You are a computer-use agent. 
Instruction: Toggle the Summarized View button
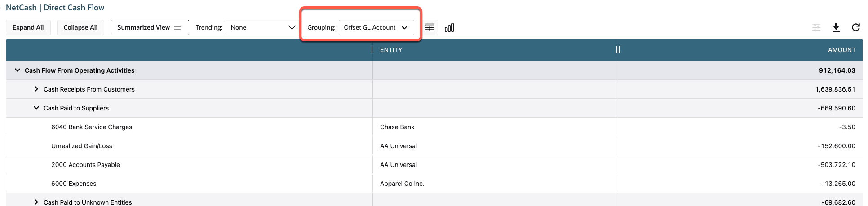[x=149, y=27]
